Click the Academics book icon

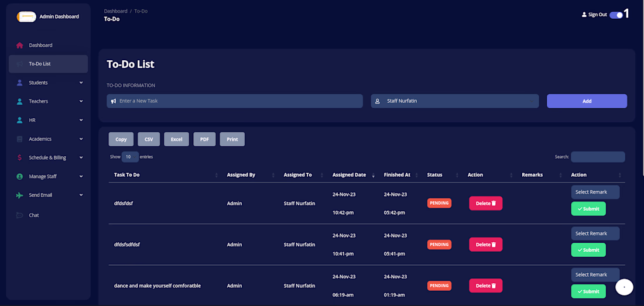pos(19,139)
